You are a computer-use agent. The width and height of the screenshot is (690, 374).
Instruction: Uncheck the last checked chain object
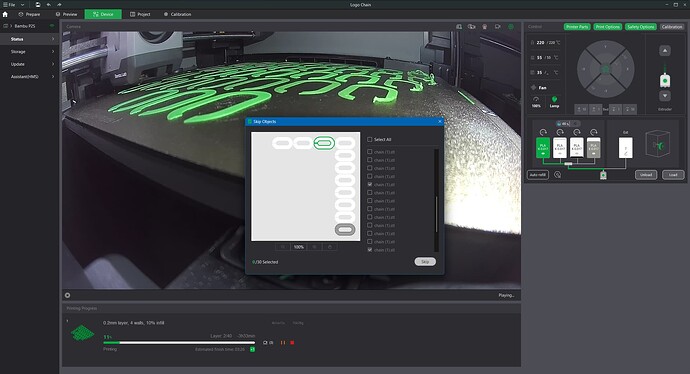(370, 249)
